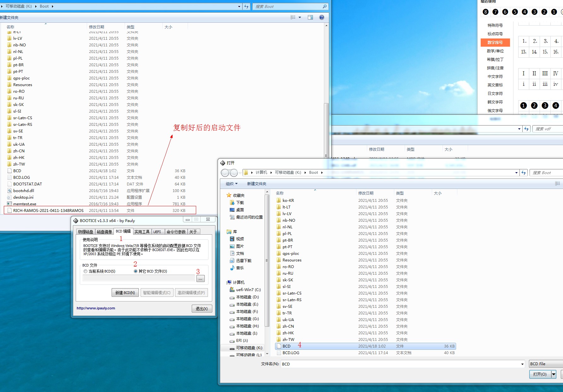The height and width of the screenshot is (392, 563).
Task: Open Explorer help button
Action: [x=321, y=17]
